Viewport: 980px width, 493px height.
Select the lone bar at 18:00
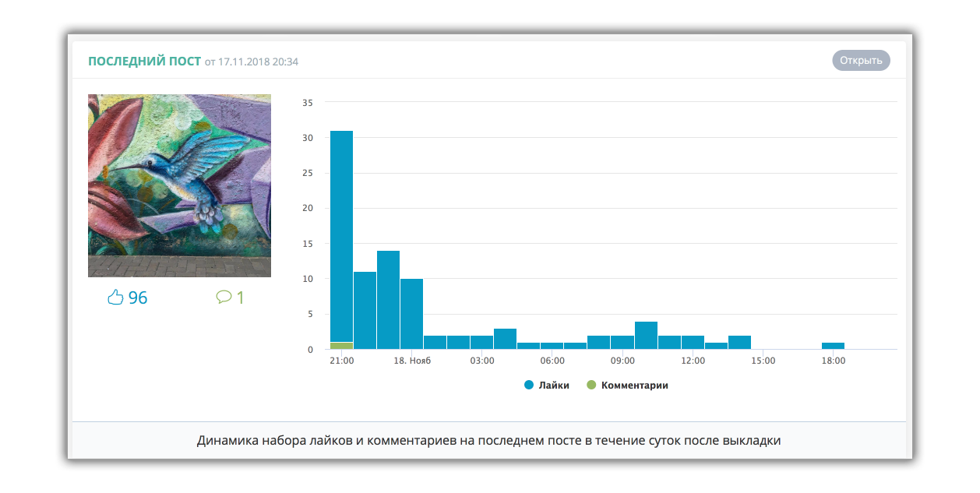click(833, 346)
